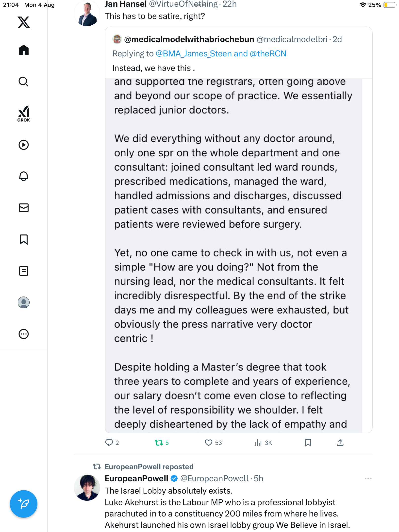Expand the More options menu in sidebar

pyautogui.click(x=24, y=334)
